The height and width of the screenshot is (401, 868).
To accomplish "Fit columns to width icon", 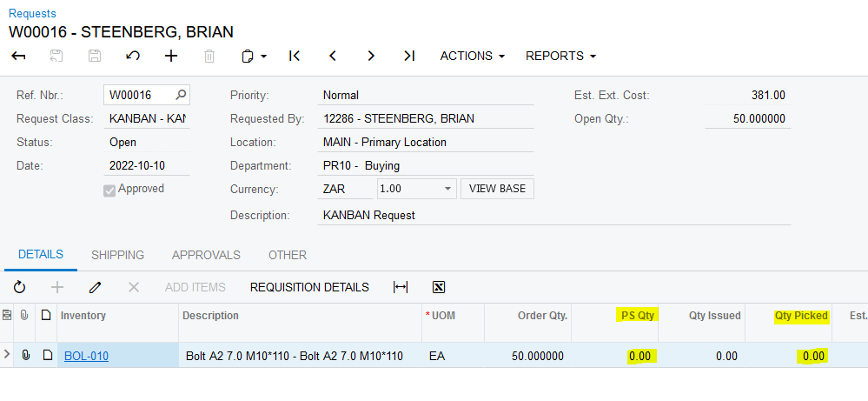I will [x=401, y=287].
